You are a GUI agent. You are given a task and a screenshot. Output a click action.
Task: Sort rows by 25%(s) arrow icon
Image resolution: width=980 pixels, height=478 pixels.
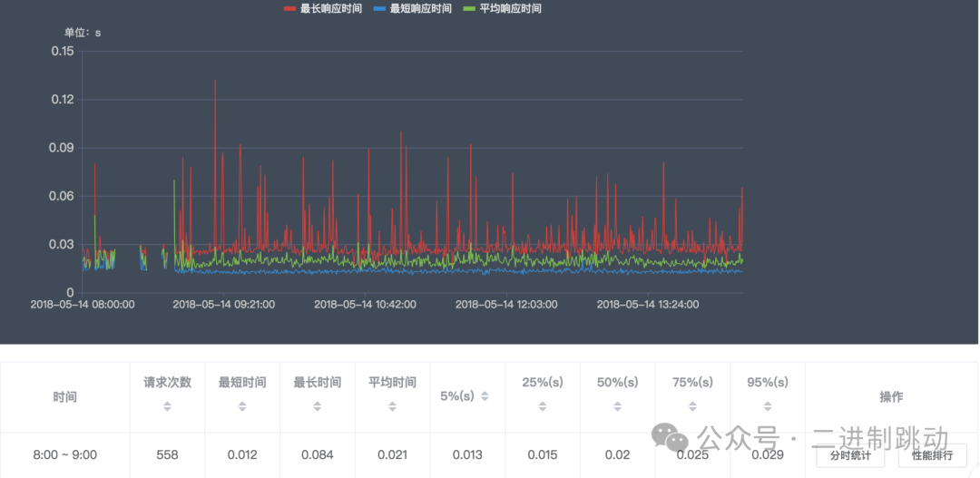[543, 407]
